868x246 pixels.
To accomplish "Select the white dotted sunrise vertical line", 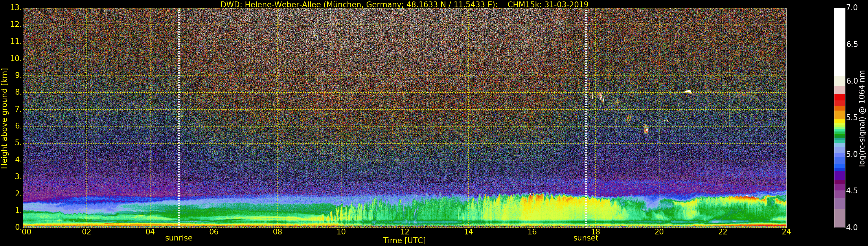I will click(x=179, y=118).
